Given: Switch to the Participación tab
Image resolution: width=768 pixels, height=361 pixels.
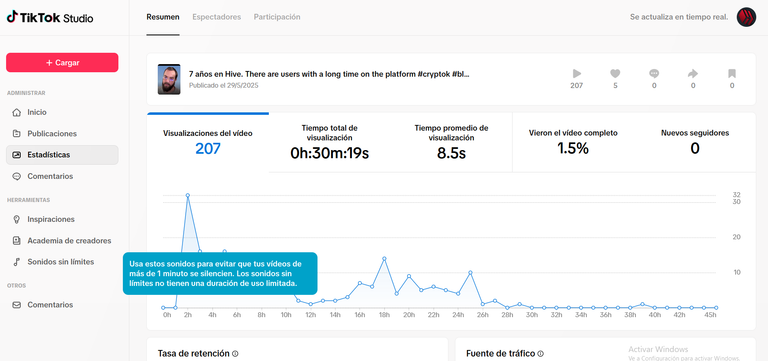Looking at the screenshot, I should point(277,17).
